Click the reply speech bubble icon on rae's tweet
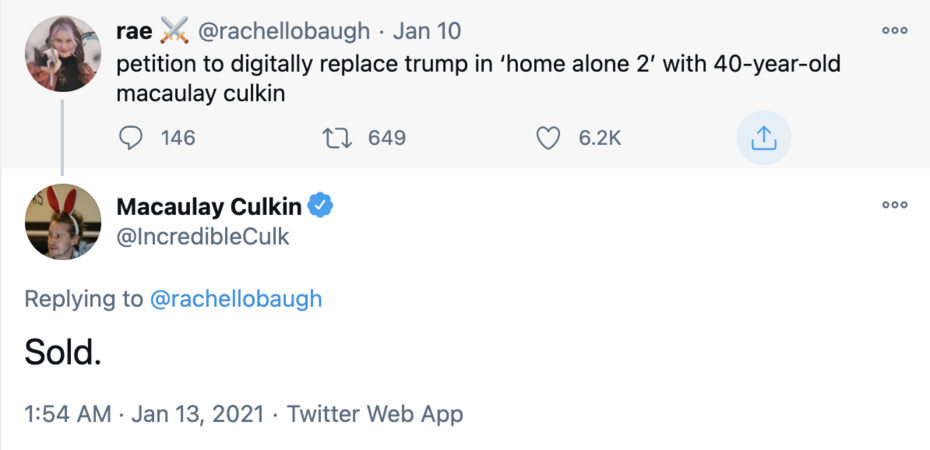Image resolution: width=930 pixels, height=450 pixels. [x=131, y=138]
